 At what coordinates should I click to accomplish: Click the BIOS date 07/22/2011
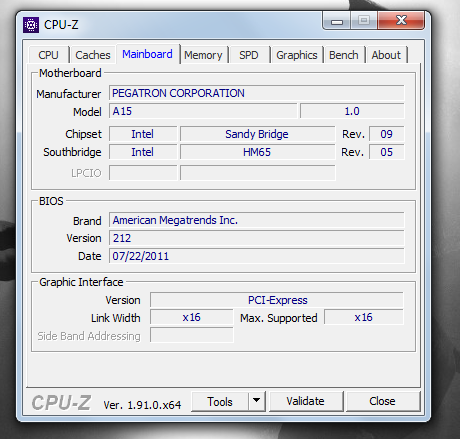(257, 256)
